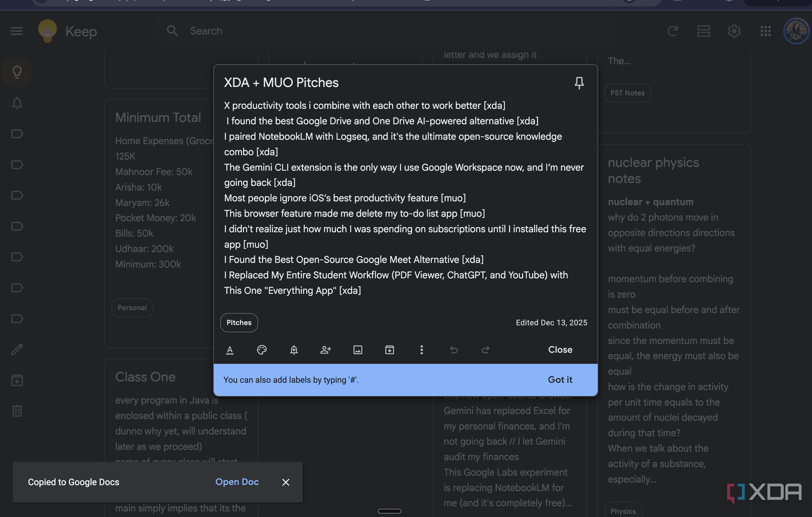The image size is (812, 517).
Task: Open Trash in the left sidebar
Action: 17,411
